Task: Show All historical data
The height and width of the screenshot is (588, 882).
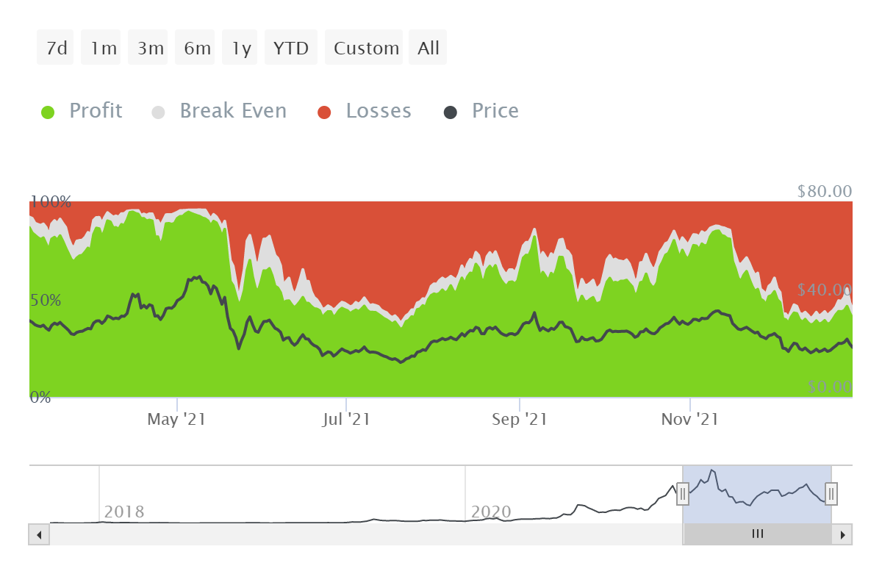Action: coord(429,48)
